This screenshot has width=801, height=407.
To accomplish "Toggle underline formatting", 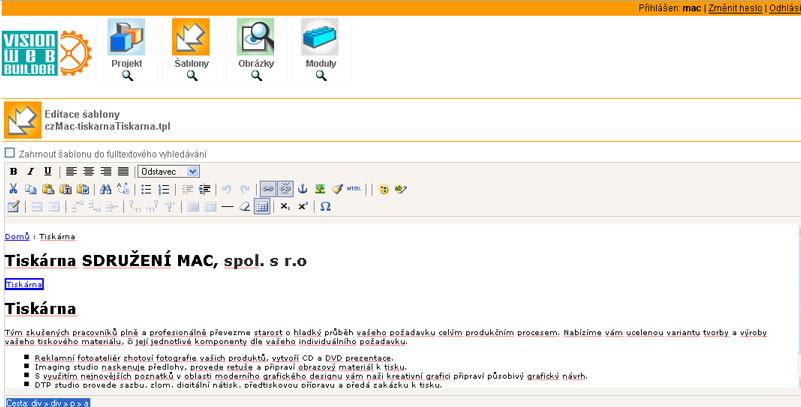I will pyautogui.click(x=47, y=172).
